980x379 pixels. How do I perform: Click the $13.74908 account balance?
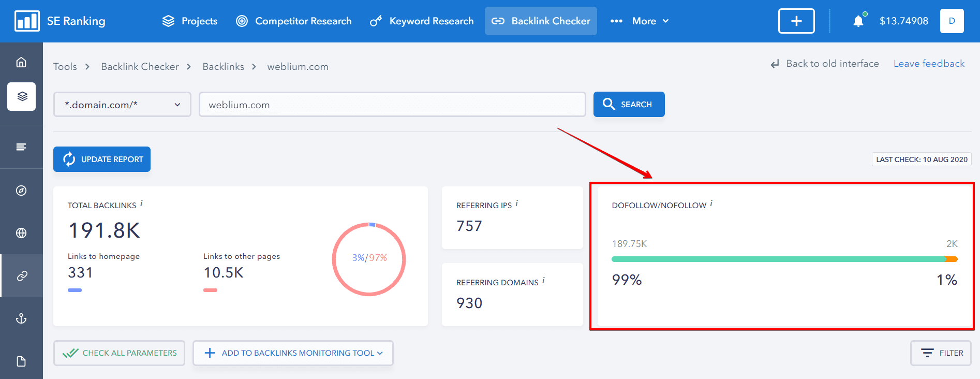click(904, 21)
